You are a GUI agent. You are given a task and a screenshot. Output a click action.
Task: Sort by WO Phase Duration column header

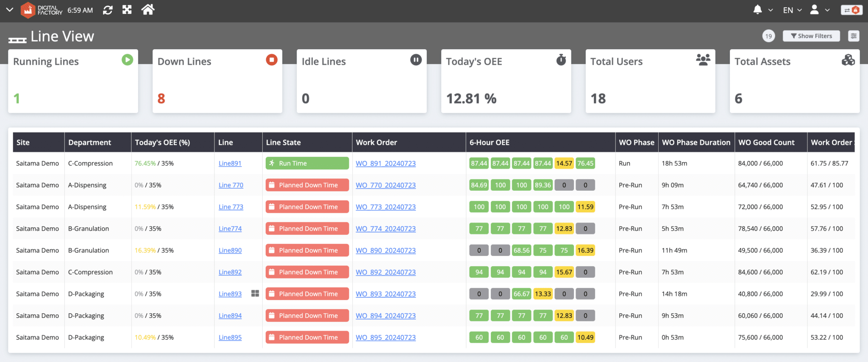point(696,142)
